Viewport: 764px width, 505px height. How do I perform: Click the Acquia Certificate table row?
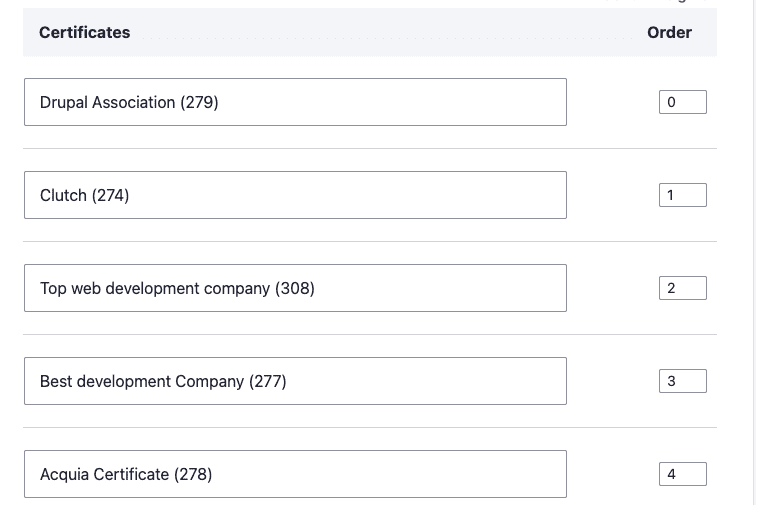click(x=610, y=475)
